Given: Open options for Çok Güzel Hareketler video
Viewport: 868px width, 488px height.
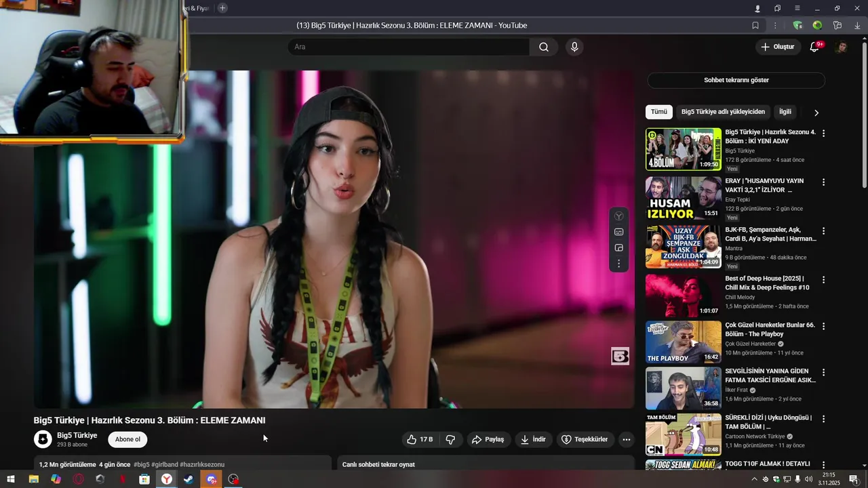Looking at the screenshot, I should click(824, 326).
